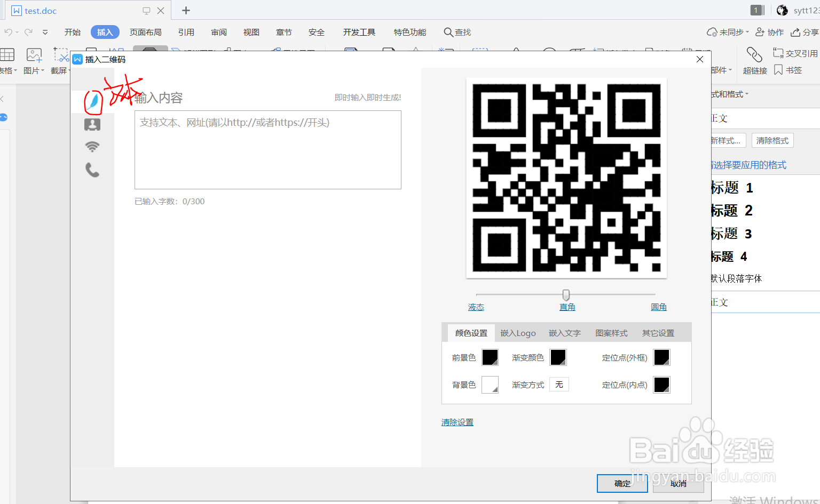This screenshot has height=504, width=820.
Task: Click the search magnifier icon
Action: point(448,32)
